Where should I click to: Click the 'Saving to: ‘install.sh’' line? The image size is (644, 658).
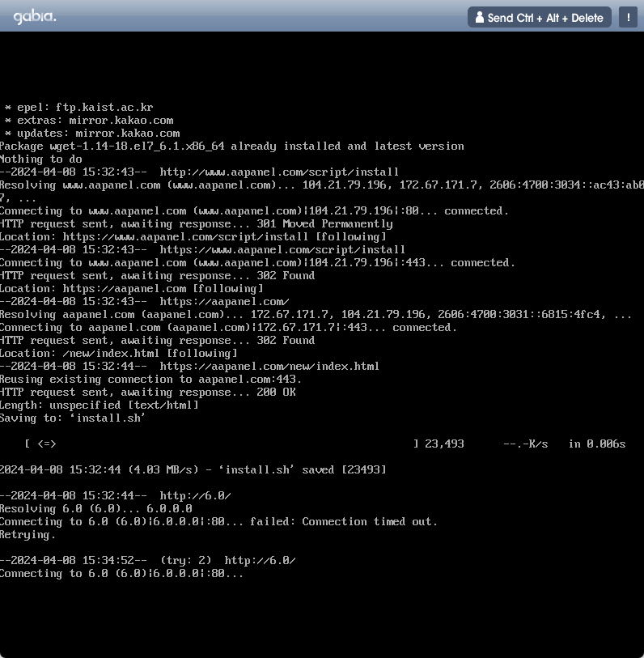click(x=73, y=418)
